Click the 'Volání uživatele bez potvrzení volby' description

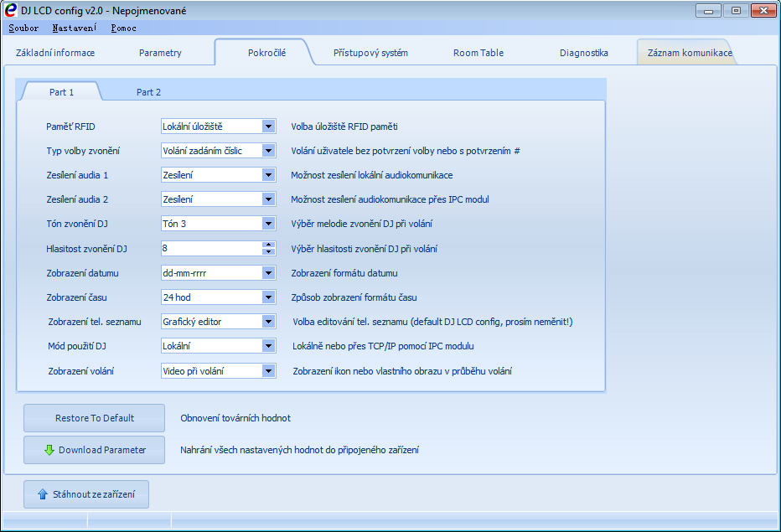pyautogui.click(x=406, y=151)
